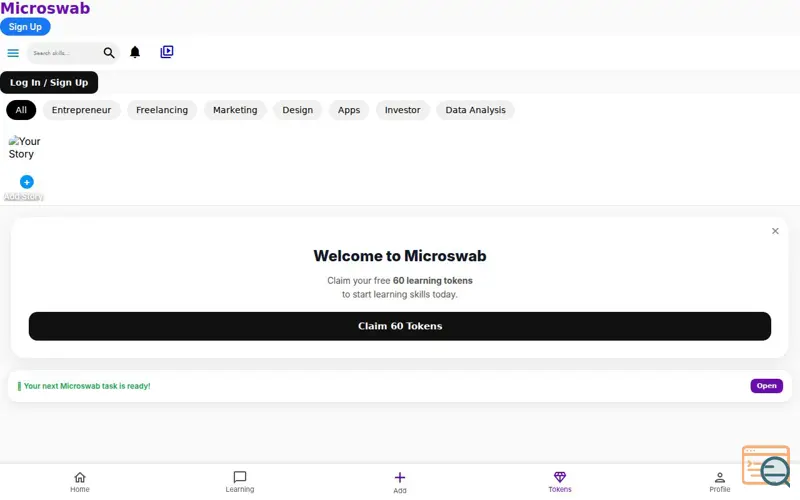Screen dimensions: 800x500
Task: Select the Marketing category filter
Action: pos(235,110)
